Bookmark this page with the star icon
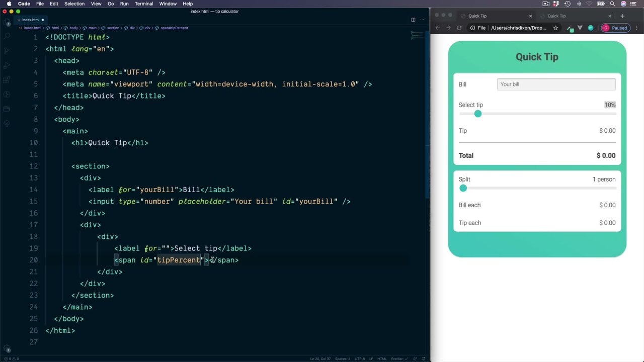 tap(555, 28)
